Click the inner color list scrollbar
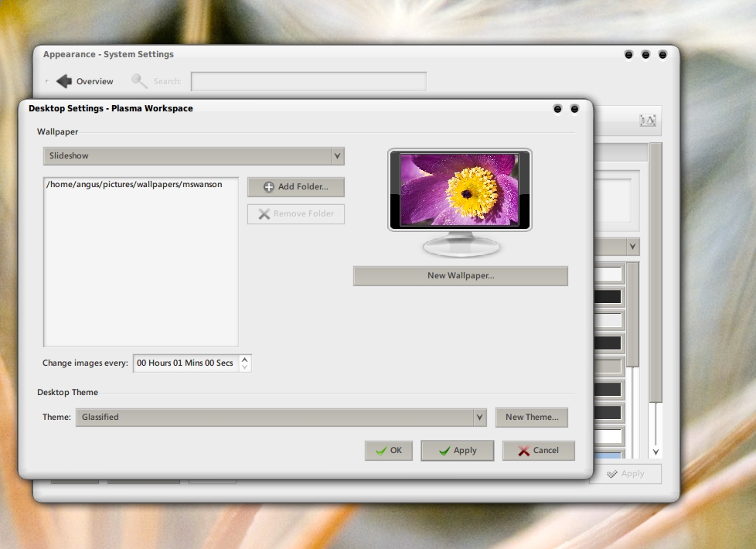 [x=632, y=315]
